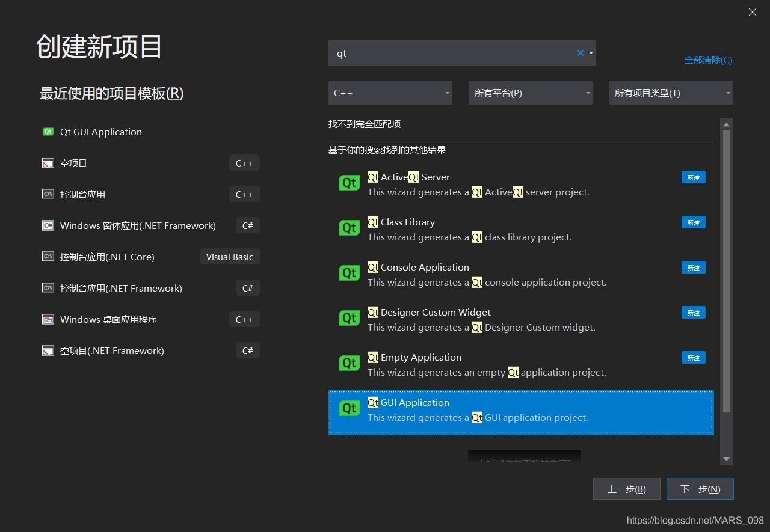The height and width of the screenshot is (532, 770).
Task: Click the 新建 badge on Designer Custom Widget
Action: 693,313
